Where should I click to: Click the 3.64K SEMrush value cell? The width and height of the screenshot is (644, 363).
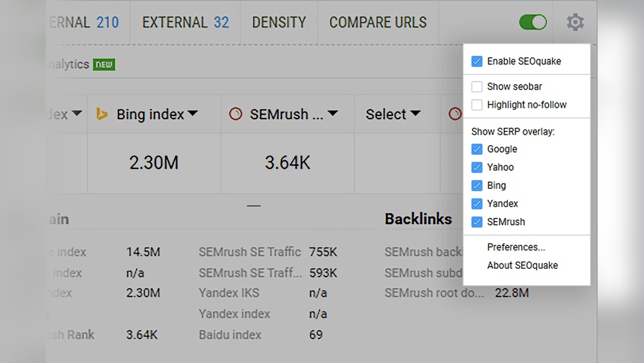[287, 162]
